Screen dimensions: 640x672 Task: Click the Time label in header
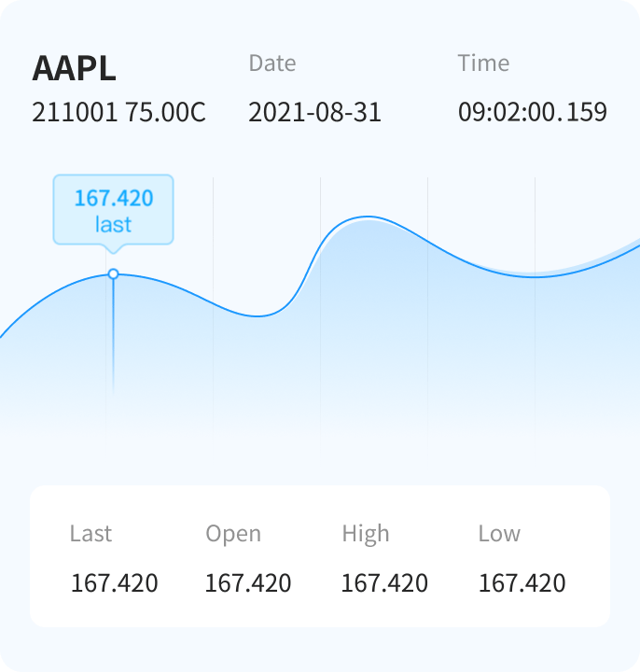[x=483, y=63]
